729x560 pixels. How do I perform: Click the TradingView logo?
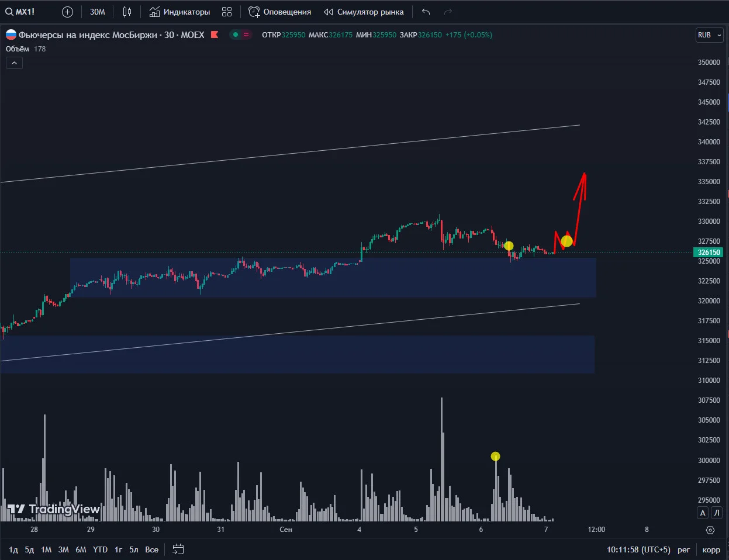coord(53,509)
